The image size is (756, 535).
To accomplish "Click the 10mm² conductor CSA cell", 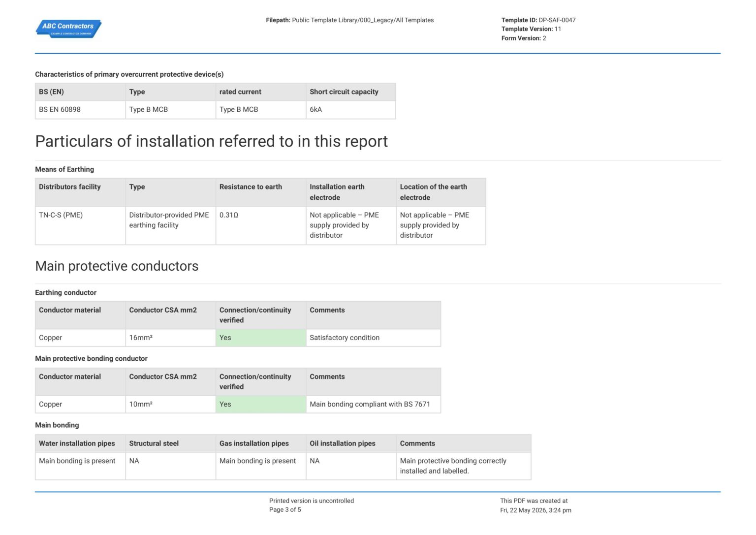I will pos(170,405).
